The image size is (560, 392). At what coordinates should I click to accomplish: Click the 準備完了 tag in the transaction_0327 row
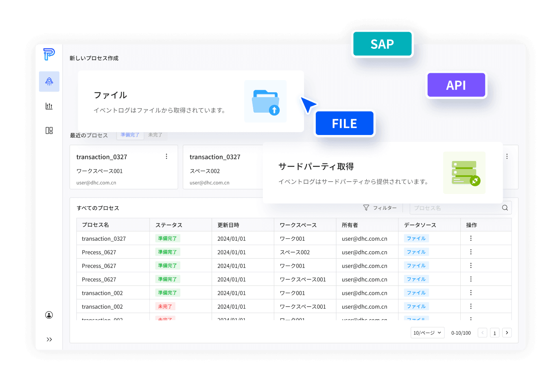point(168,238)
